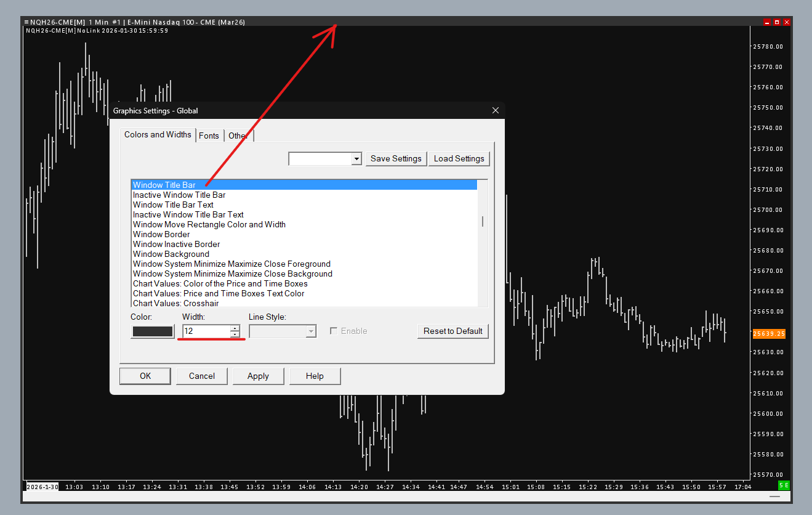Select Chart Values: Price and Time Boxes Text Color
Screen dimensions: 812x515
point(304,293)
